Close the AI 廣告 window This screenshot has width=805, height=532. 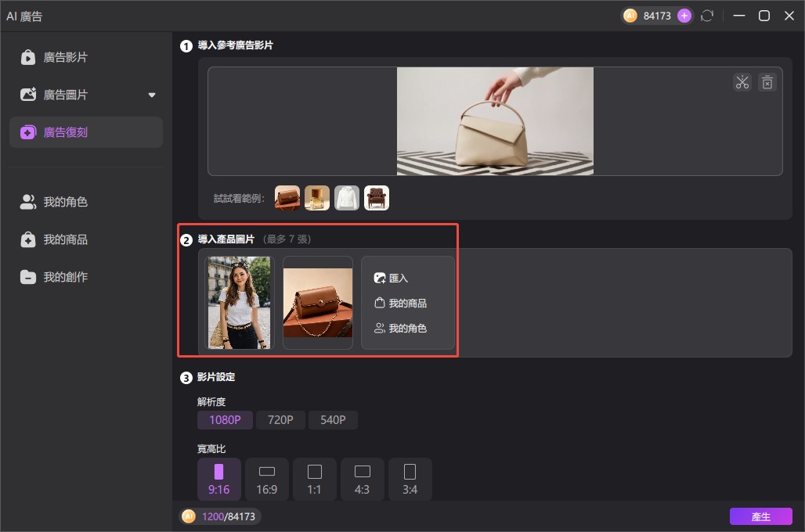[x=789, y=16]
